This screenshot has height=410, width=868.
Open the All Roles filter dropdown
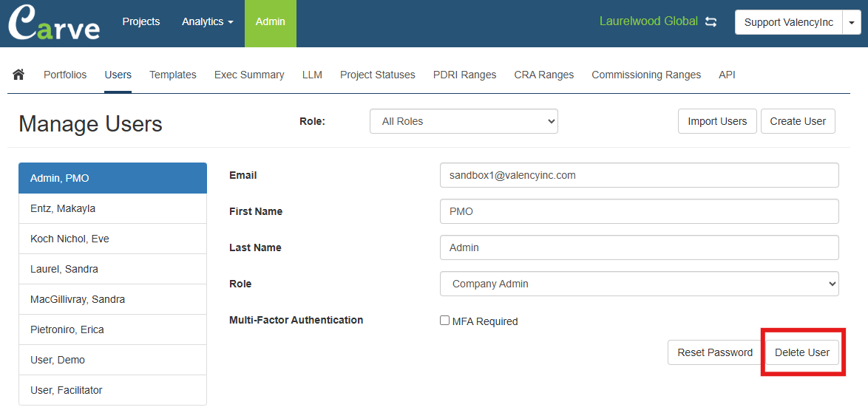(464, 121)
